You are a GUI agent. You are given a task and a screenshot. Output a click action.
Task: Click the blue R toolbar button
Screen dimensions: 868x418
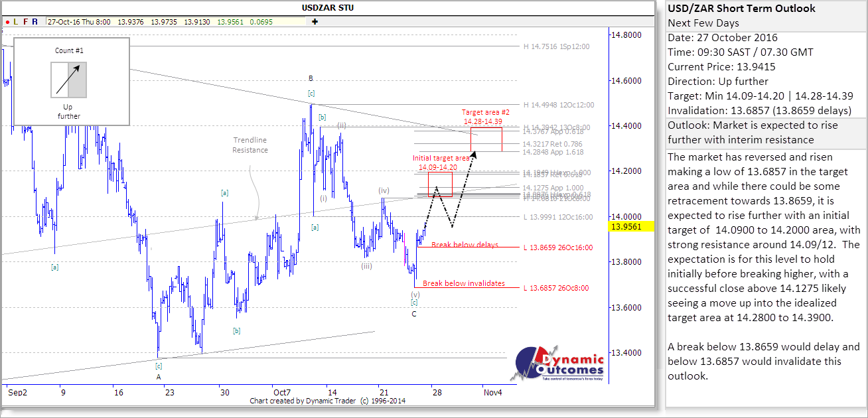point(35,21)
